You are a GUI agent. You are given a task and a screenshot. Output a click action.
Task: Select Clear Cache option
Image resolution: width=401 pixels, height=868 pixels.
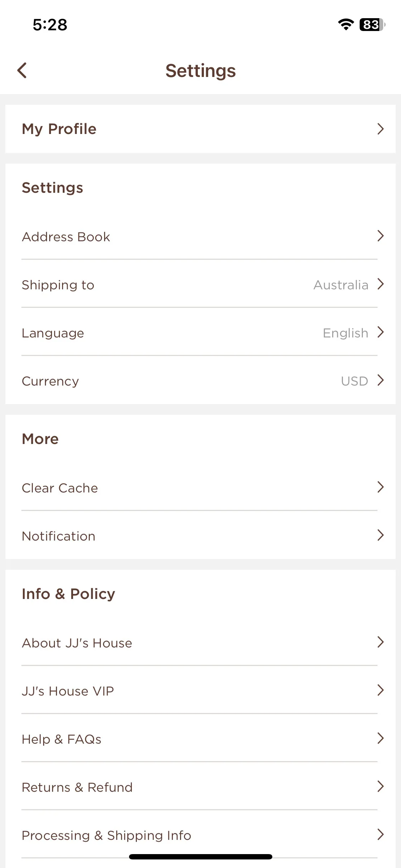(x=200, y=488)
